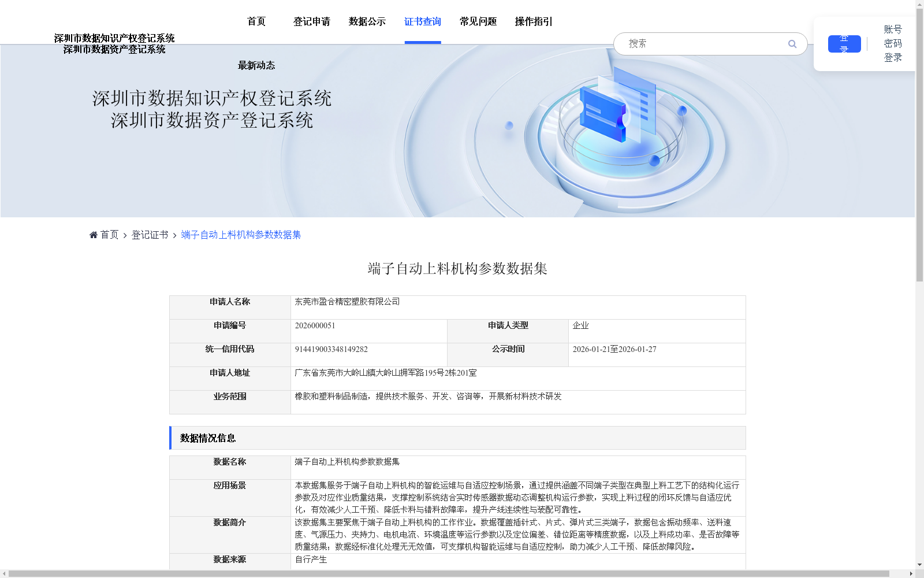Click the 申请人地址 label cell
924x578 pixels.
click(x=230, y=379)
